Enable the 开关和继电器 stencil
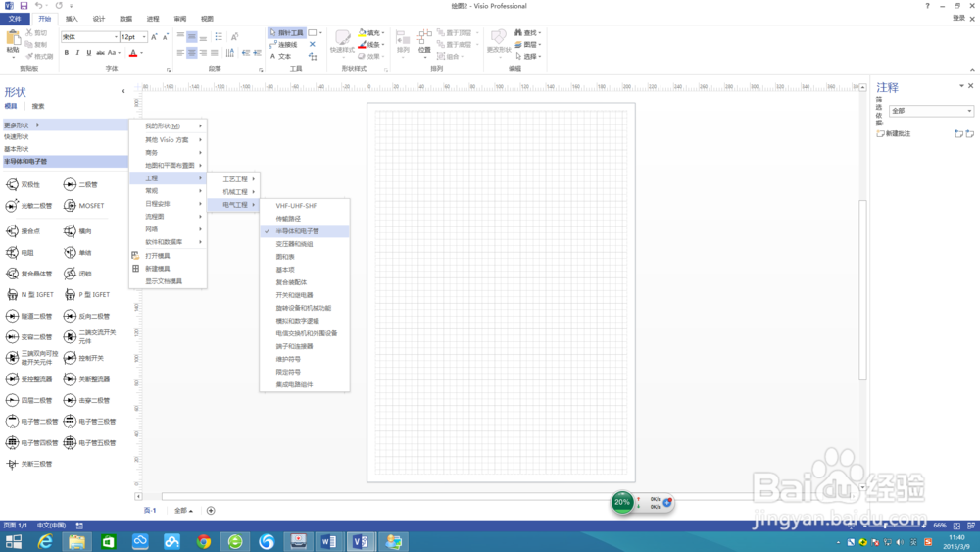 (x=305, y=295)
